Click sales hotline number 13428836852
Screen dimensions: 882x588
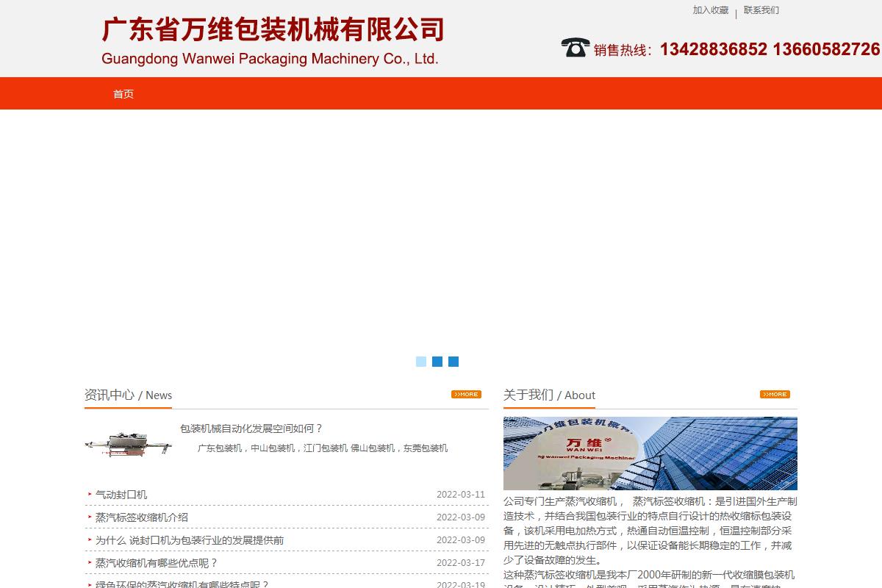tap(714, 49)
